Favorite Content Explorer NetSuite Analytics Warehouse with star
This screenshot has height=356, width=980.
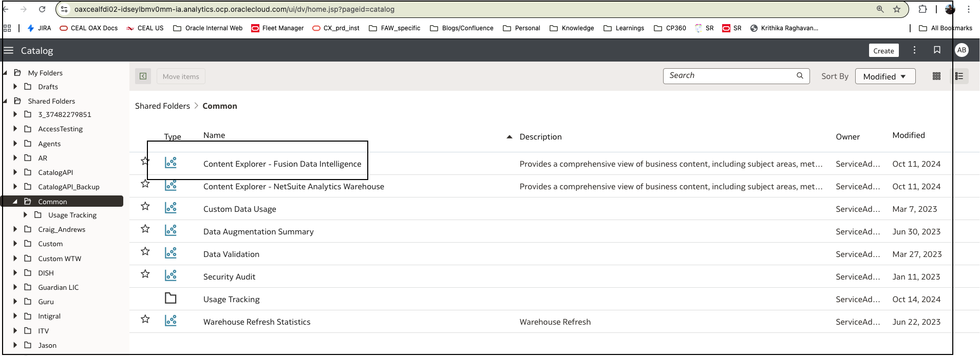[x=145, y=184]
